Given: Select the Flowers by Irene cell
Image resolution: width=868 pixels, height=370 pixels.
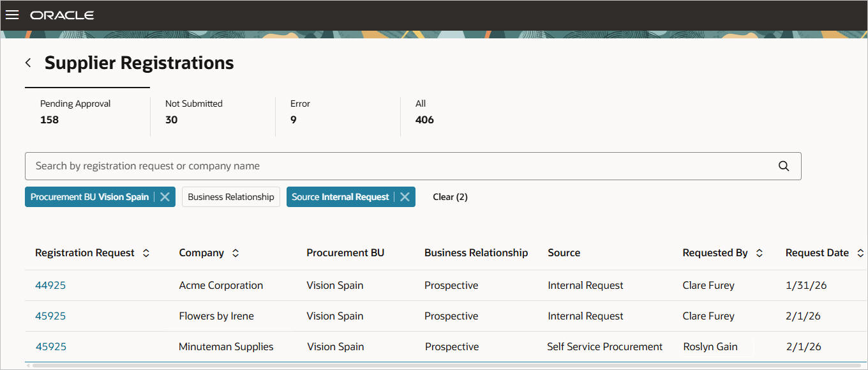Looking at the screenshot, I should [216, 316].
